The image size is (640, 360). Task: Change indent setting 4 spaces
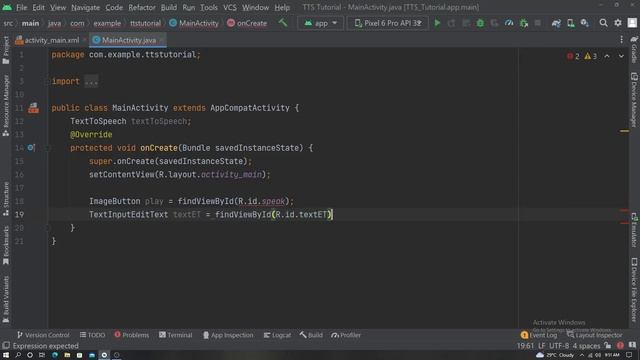[586, 346]
